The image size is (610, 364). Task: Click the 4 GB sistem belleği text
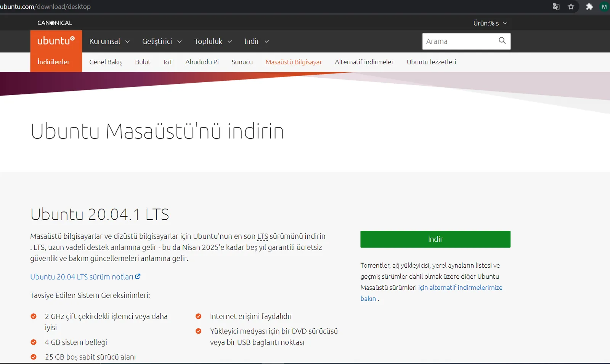[76, 342]
